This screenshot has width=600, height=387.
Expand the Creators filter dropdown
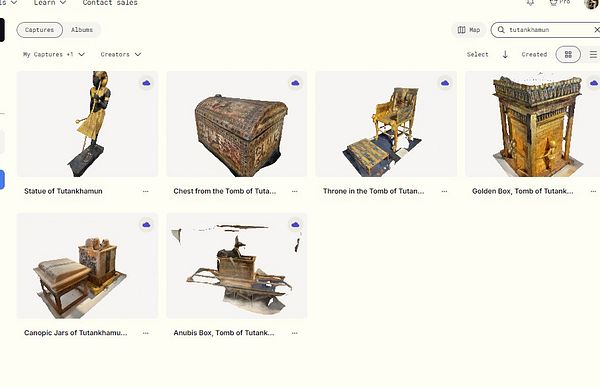tap(121, 54)
